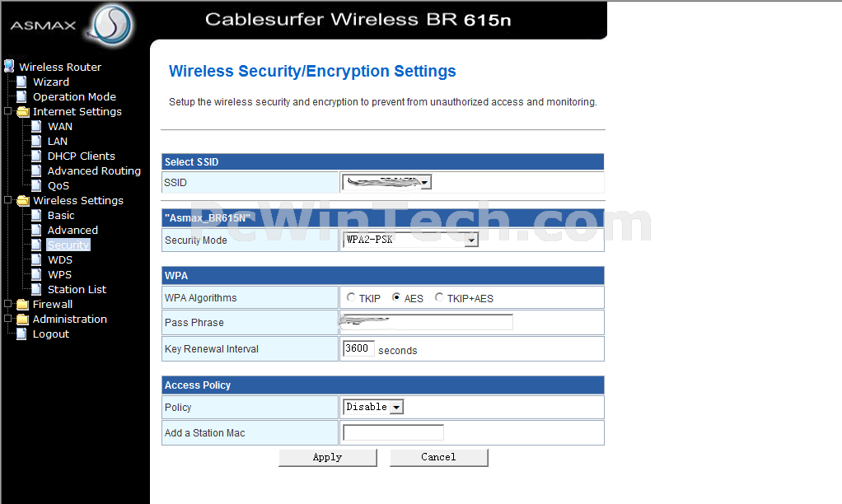Collapse the Internet Settings tree node

(7, 111)
